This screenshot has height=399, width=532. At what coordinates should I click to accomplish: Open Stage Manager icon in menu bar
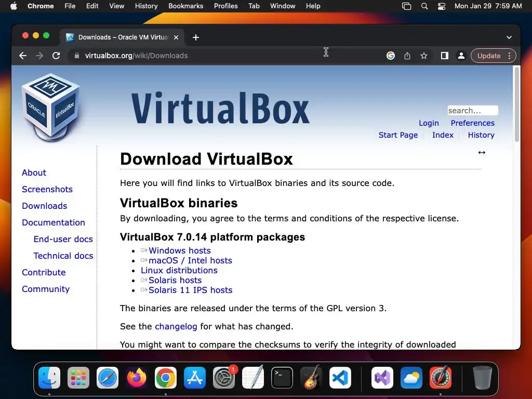pos(406,6)
